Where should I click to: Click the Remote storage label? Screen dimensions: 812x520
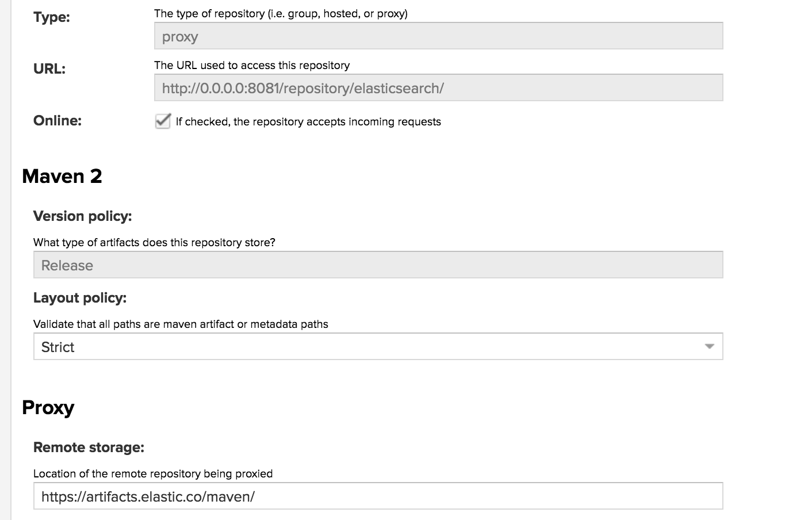[89, 447]
